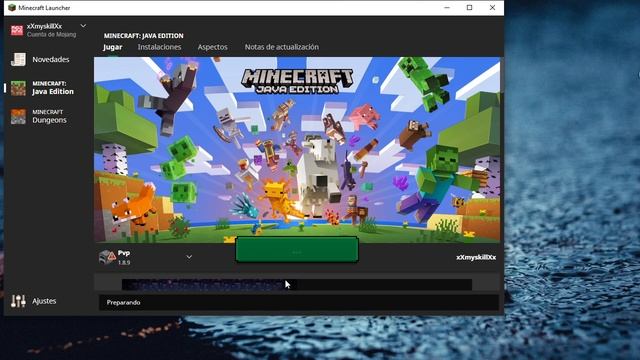Click the Pvp installation warning icon
The width and height of the screenshot is (640, 360).
[x=107, y=257]
